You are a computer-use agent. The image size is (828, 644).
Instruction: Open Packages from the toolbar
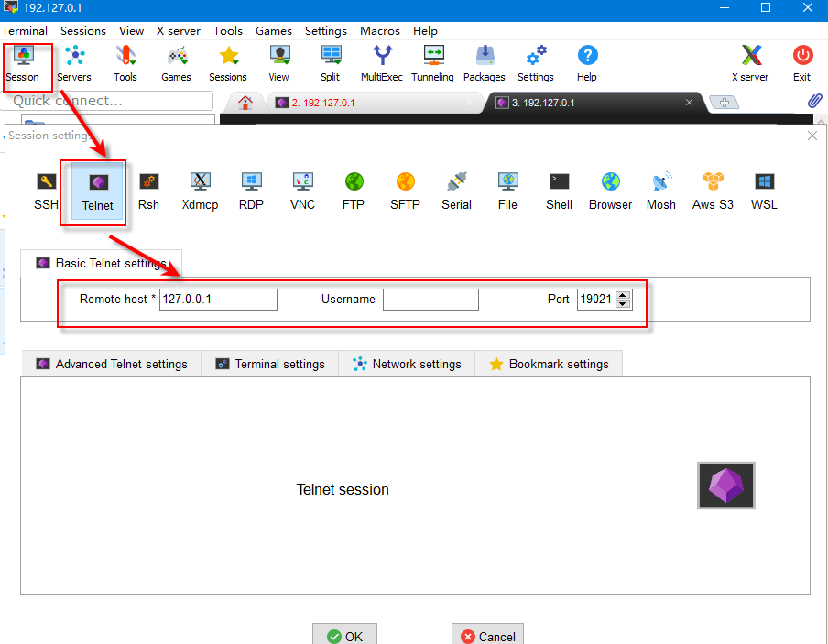[485, 64]
